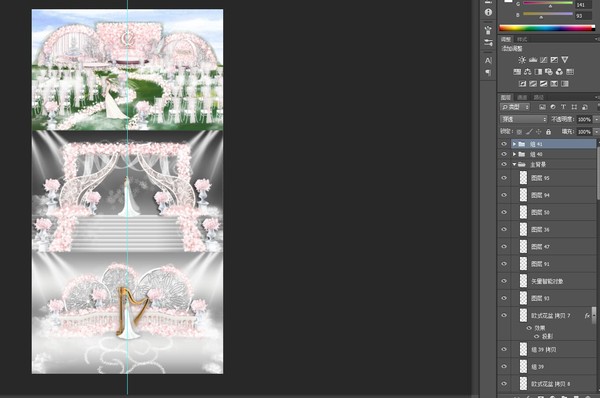Add a Posterize adjustment
This screenshot has width=600, height=398.
point(533,83)
